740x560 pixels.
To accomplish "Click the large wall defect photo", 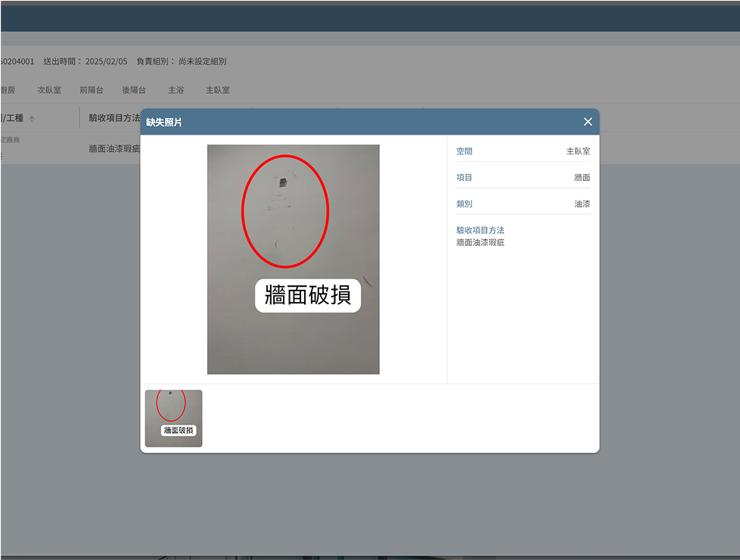I will click(x=293, y=259).
